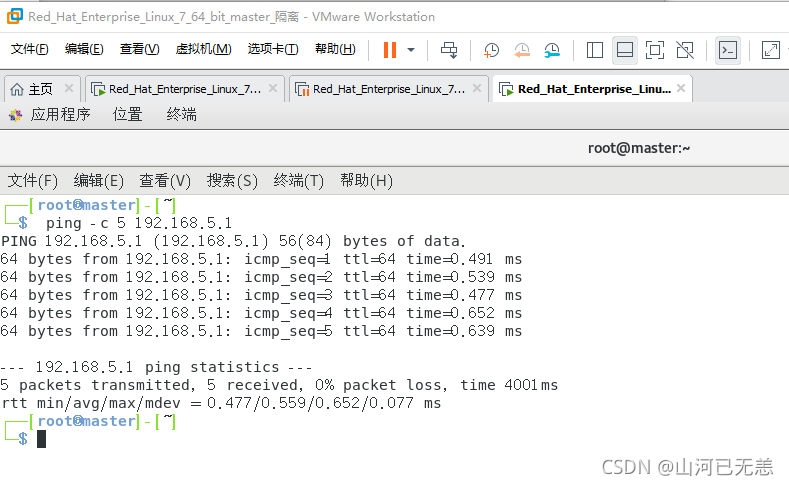
Task: Open the power options dropdown arrow
Action: point(411,50)
